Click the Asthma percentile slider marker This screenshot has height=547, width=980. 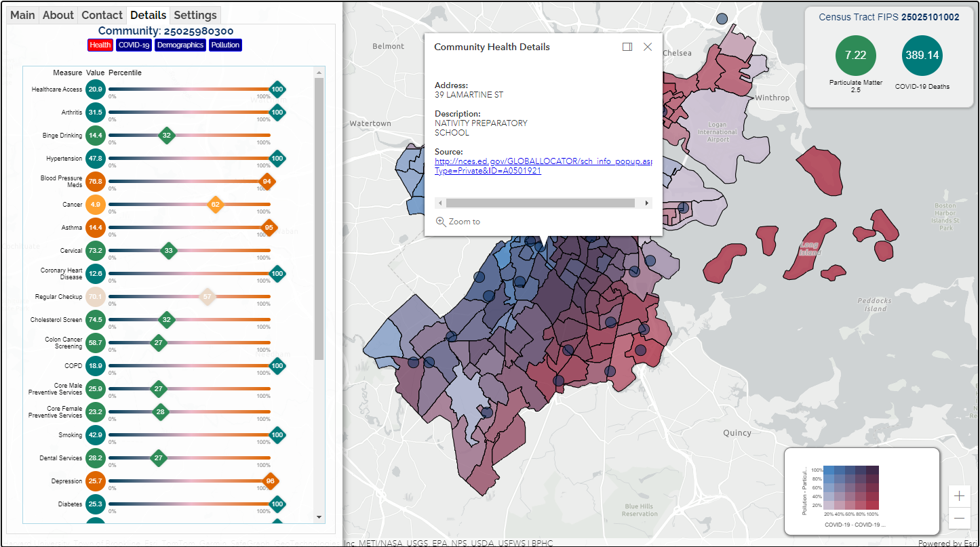(269, 228)
